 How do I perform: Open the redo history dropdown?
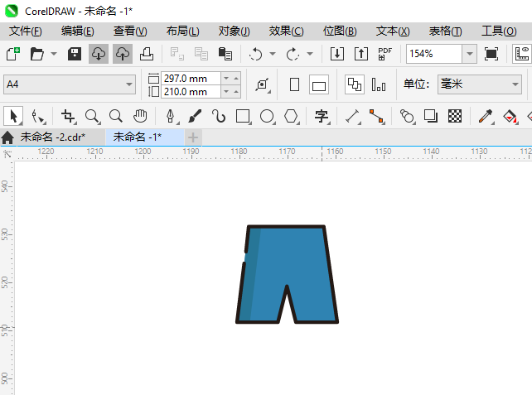pos(310,54)
